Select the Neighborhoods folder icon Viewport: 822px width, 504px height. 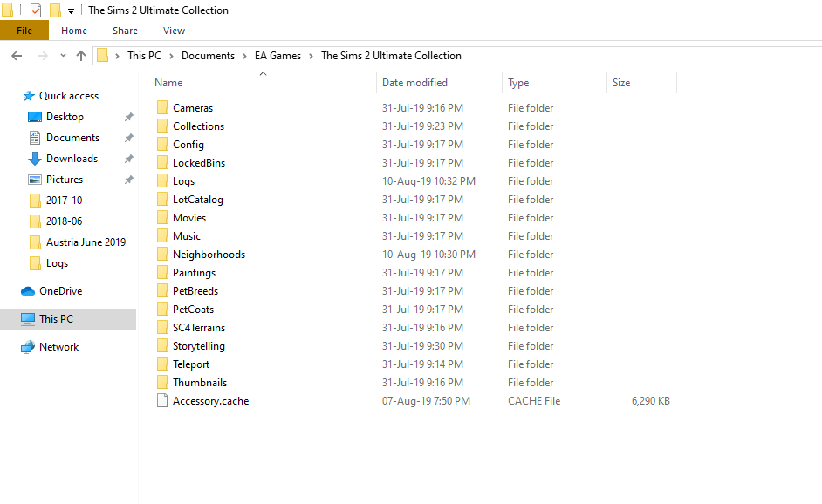(162, 255)
